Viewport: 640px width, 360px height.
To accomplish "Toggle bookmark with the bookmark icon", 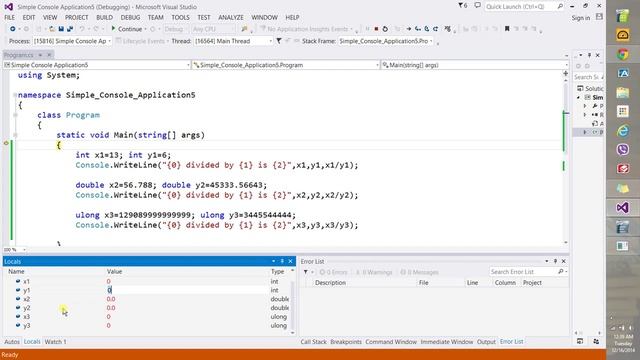I will [507, 29].
